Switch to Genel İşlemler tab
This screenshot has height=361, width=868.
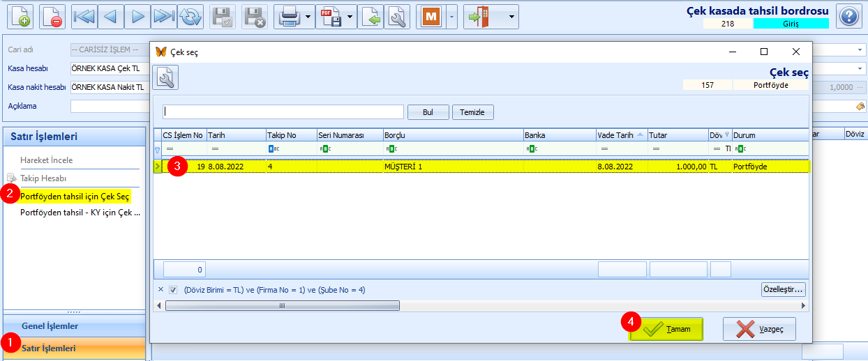(x=50, y=325)
